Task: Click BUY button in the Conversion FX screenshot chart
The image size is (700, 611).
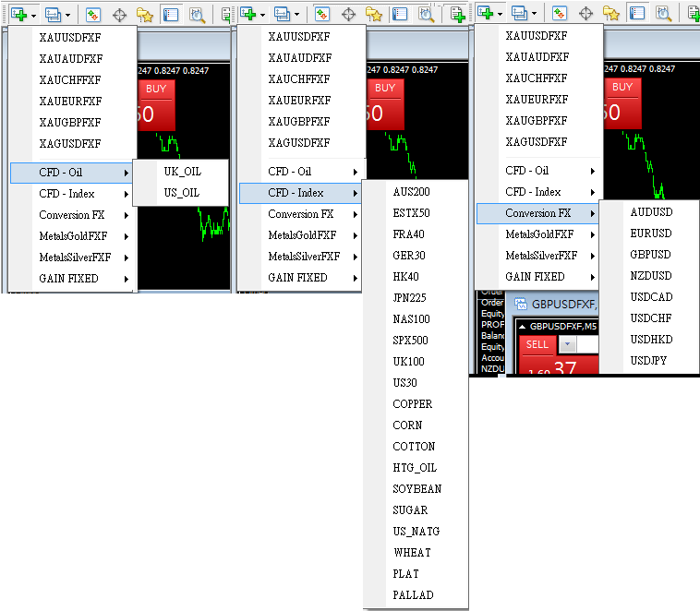Action: pyautogui.click(x=622, y=104)
